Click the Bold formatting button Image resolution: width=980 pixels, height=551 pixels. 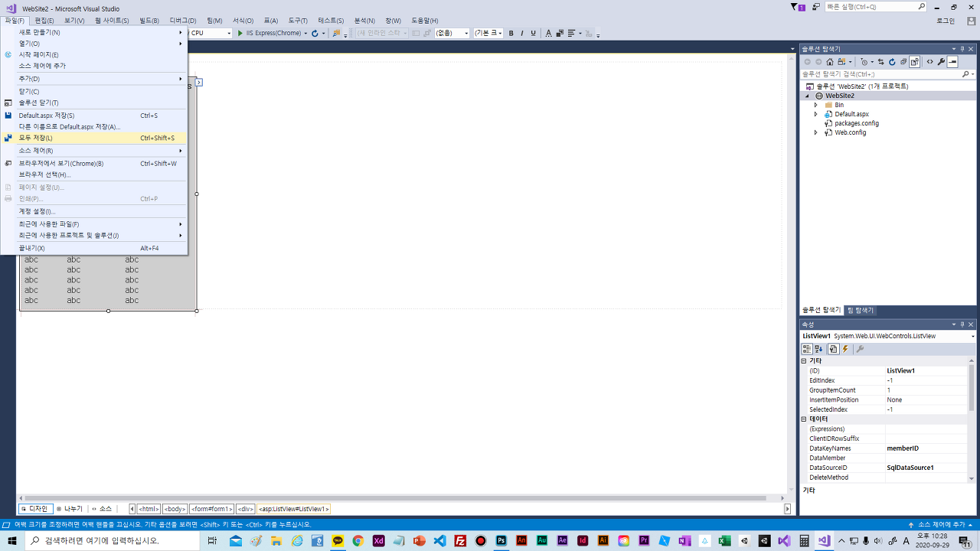[511, 33]
